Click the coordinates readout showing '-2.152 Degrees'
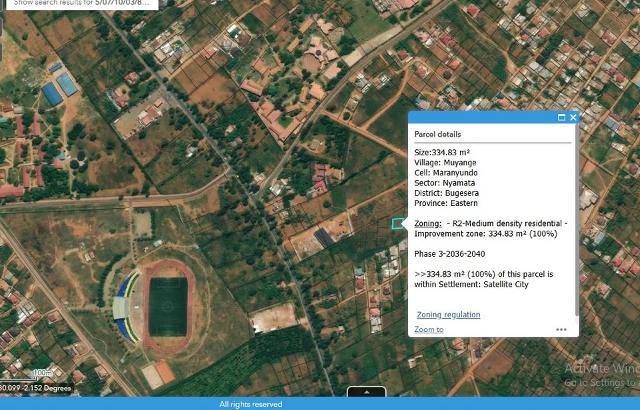640x410 pixels. 36,388
